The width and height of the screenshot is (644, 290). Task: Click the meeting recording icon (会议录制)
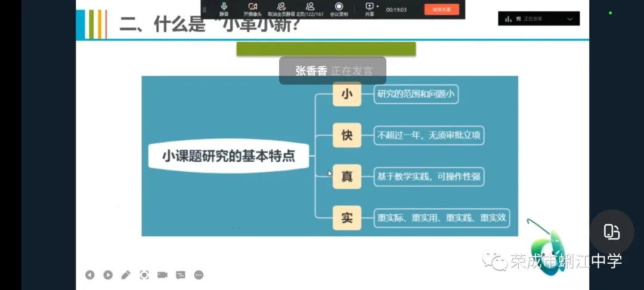coord(339,8)
